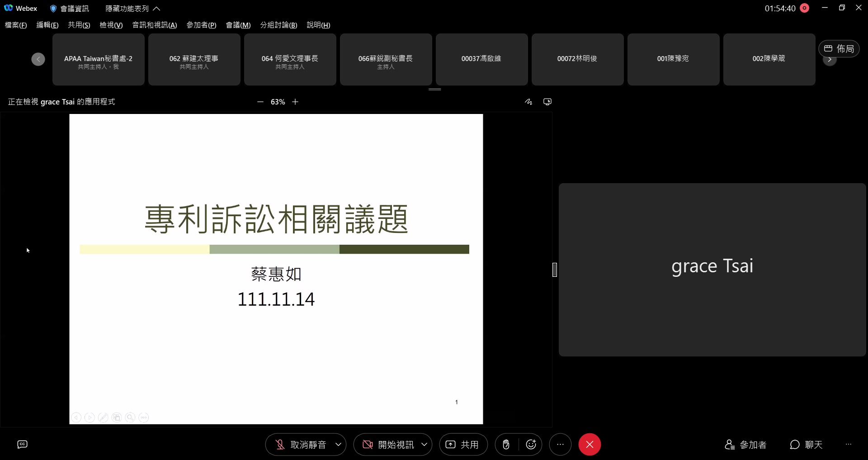Click the 共用 share button
The width and height of the screenshot is (868, 460).
pos(463,445)
